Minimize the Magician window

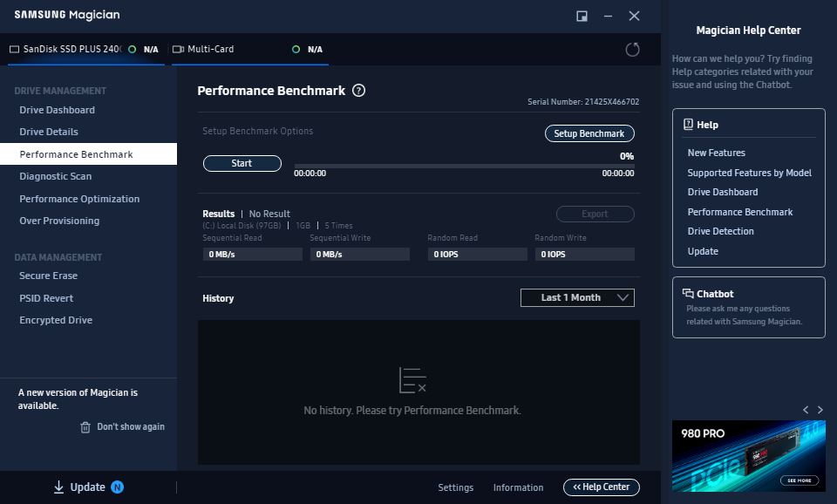pyautogui.click(x=608, y=16)
